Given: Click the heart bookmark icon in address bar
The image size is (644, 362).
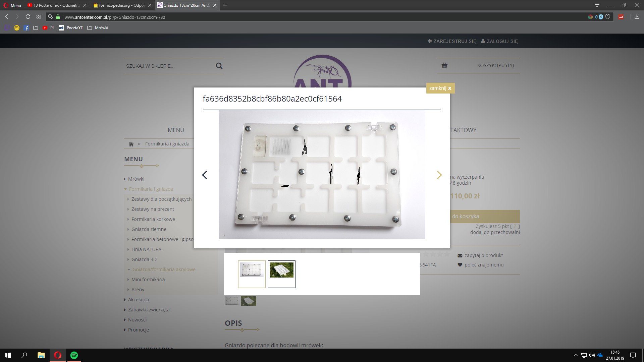Looking at the screenshot, I should 607,17.
